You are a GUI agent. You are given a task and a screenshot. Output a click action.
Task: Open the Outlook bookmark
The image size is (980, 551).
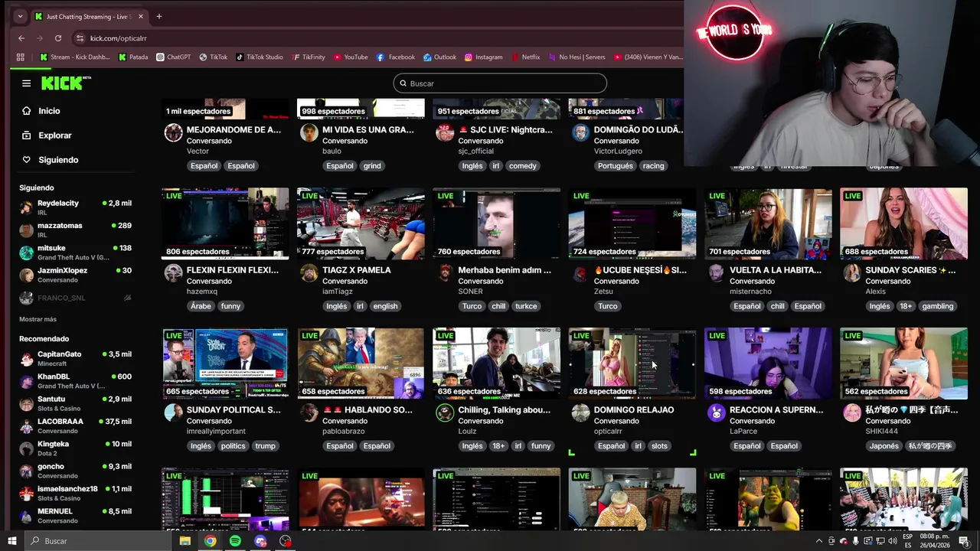[439, 57]
